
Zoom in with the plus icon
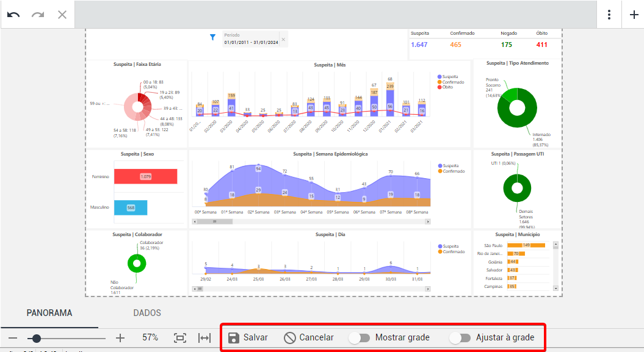point(120,337)
